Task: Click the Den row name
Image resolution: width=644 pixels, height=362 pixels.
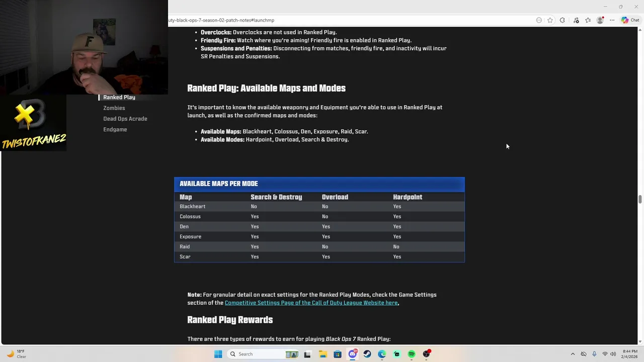Action: [184, 227]
